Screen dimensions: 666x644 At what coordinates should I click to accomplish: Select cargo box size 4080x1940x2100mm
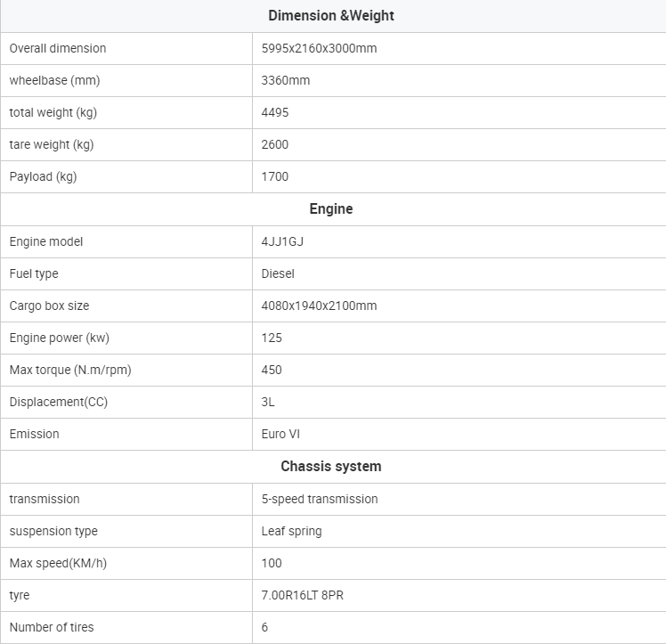319,306
